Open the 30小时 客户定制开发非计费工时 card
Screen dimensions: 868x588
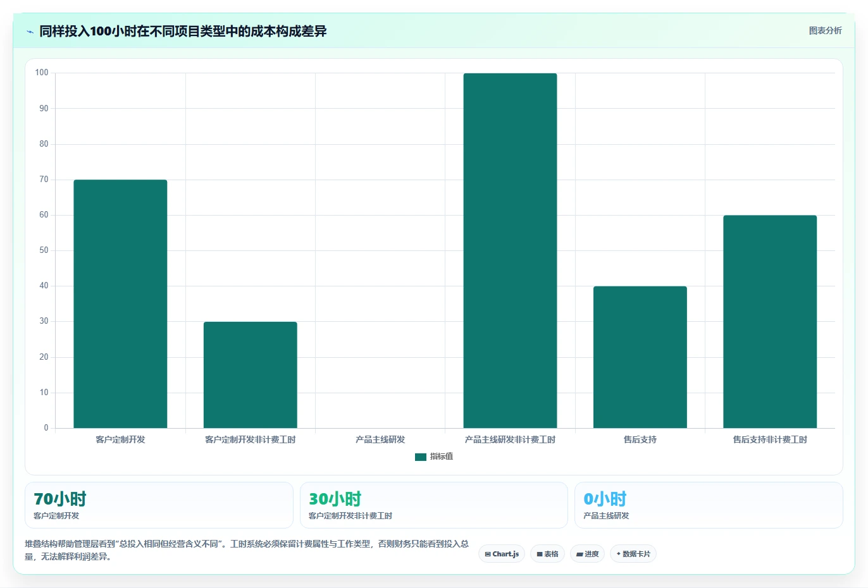pos(433,505)
